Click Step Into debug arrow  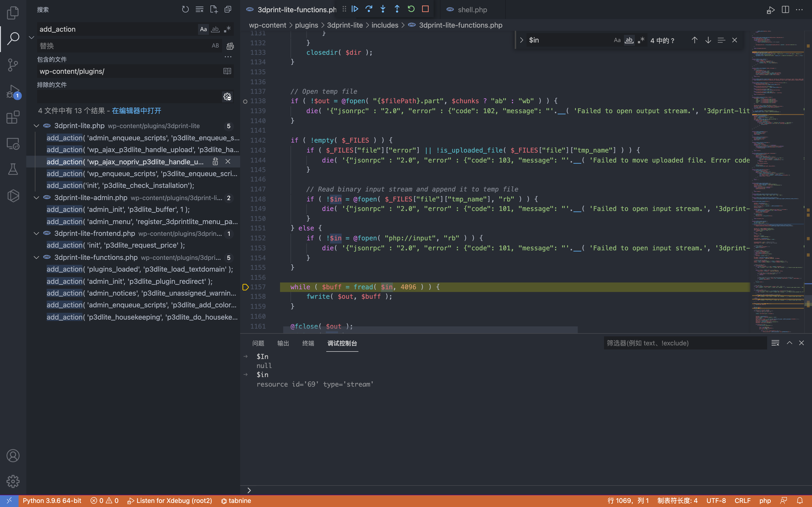(383, 9)
